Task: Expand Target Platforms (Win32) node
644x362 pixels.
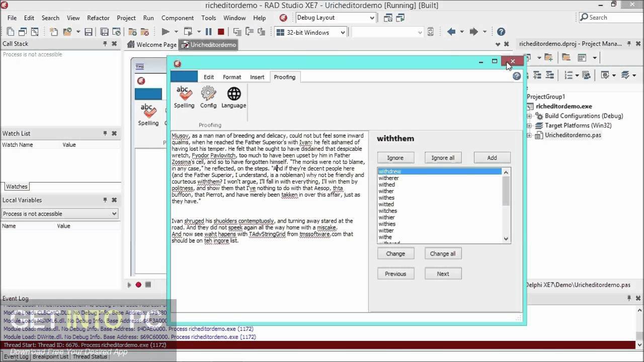Action: tap(529, 126)
